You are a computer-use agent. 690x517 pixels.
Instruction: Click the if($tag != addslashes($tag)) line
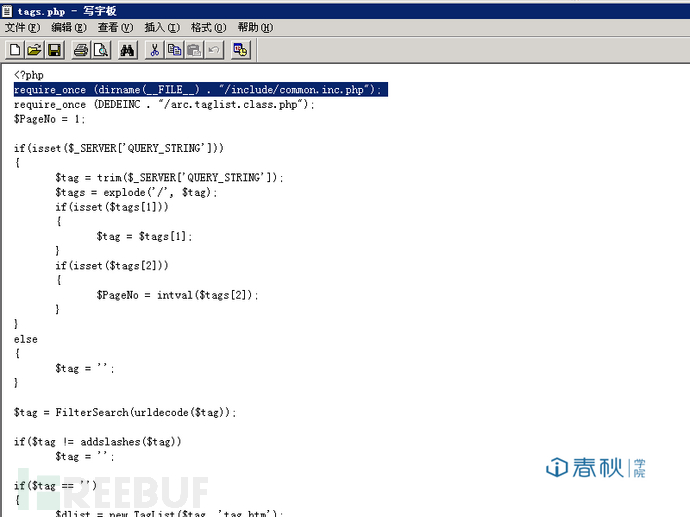tap(97, 441)
